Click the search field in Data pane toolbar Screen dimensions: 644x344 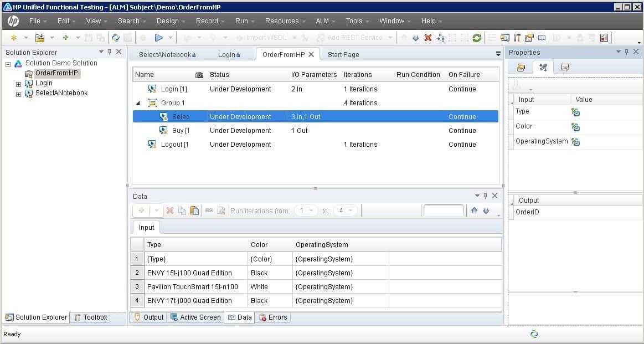click(x=444, y=211)
